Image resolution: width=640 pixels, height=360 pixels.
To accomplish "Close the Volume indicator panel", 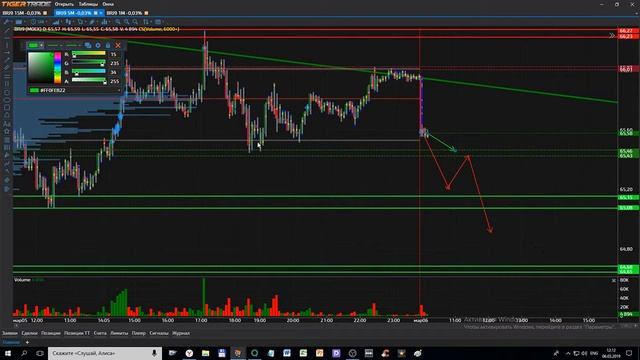I will pos(613,280).
